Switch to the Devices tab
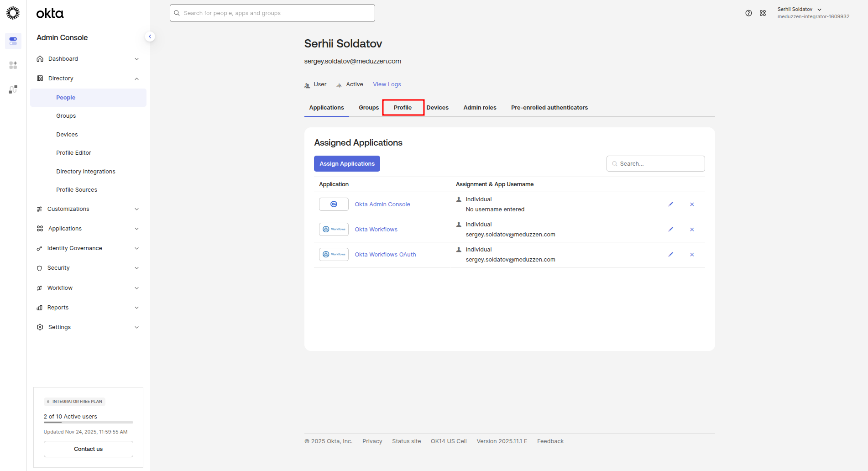868x471 pixels. 438,108
